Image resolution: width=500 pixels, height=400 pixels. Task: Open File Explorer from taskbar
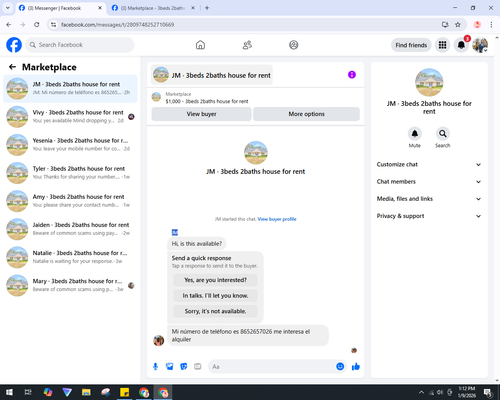tap(86, 392)
